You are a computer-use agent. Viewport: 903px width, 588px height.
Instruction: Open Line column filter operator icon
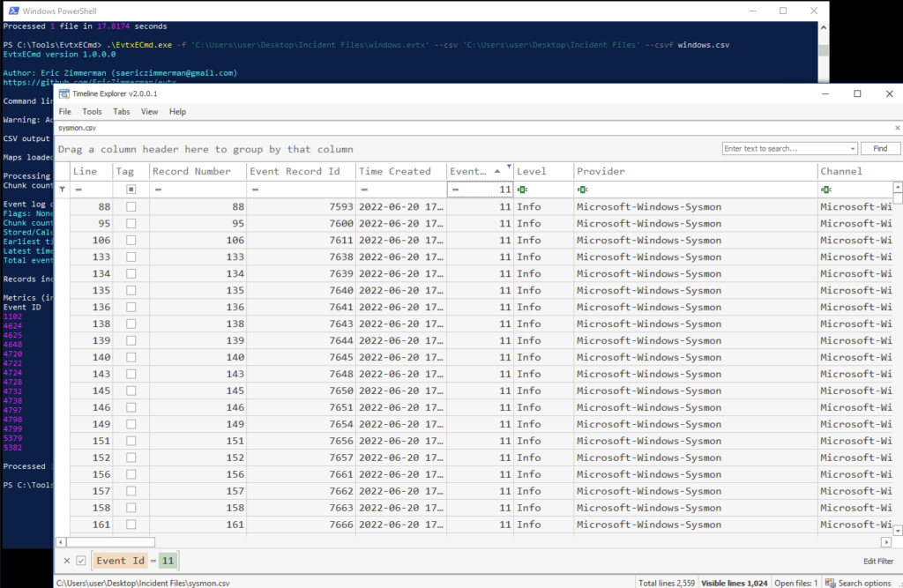pos(78,190)
